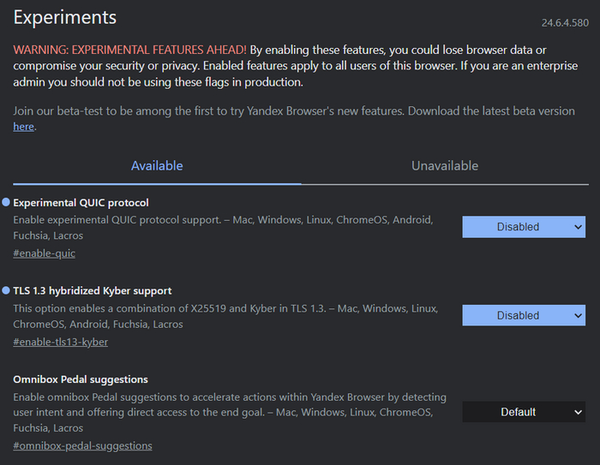Image resolution: width=600 pixels, height=465 pixels.
Task: Open the TLS 1.3 hybridized Kyber Disabled dropdown
Action: pyautogui.click(x=523, y=315)
